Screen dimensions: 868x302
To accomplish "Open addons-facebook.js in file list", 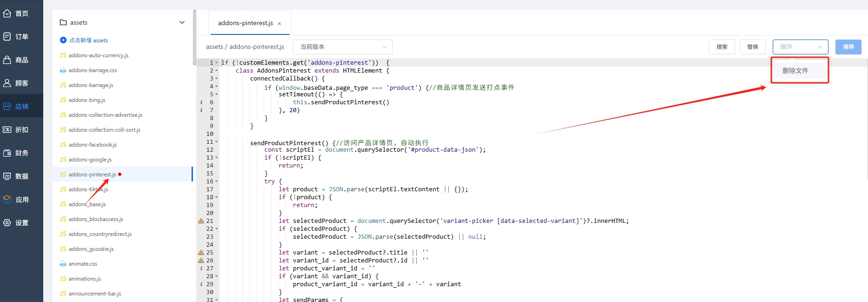I will tap(93, 145).
